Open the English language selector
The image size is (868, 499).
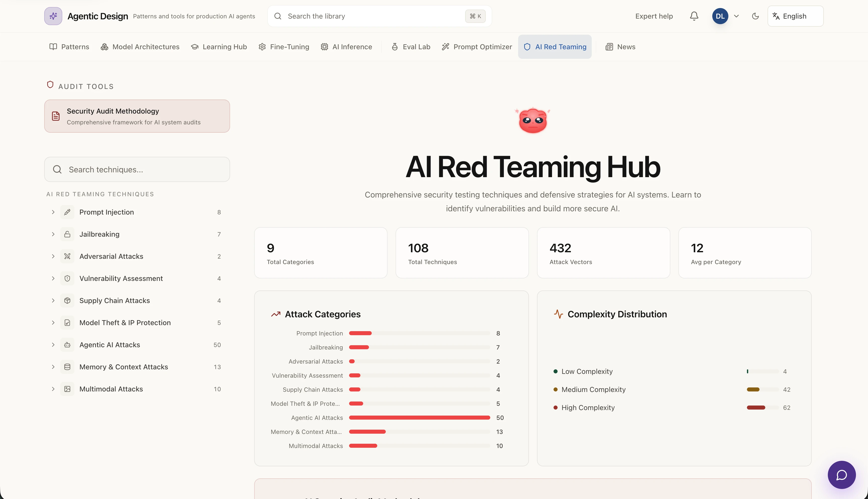coord(795,16)
